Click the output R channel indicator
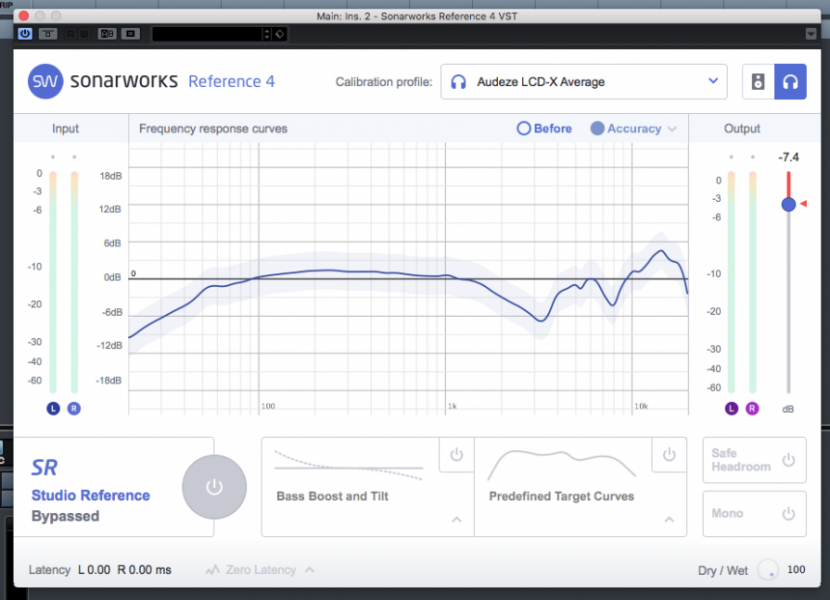Image resolution: width=830 pixels, height=600 pixels. point(752,408)
